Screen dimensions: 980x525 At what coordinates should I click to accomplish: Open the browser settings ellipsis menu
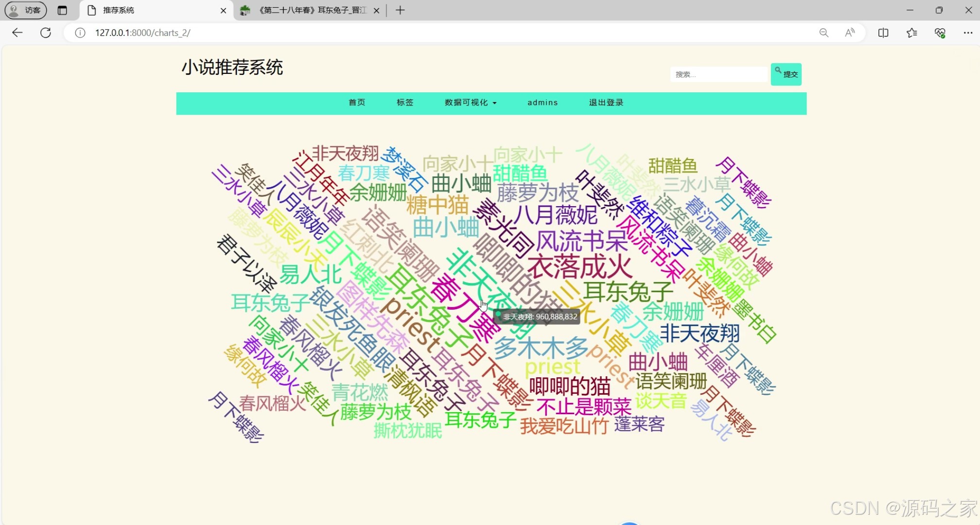coord(968,33)
